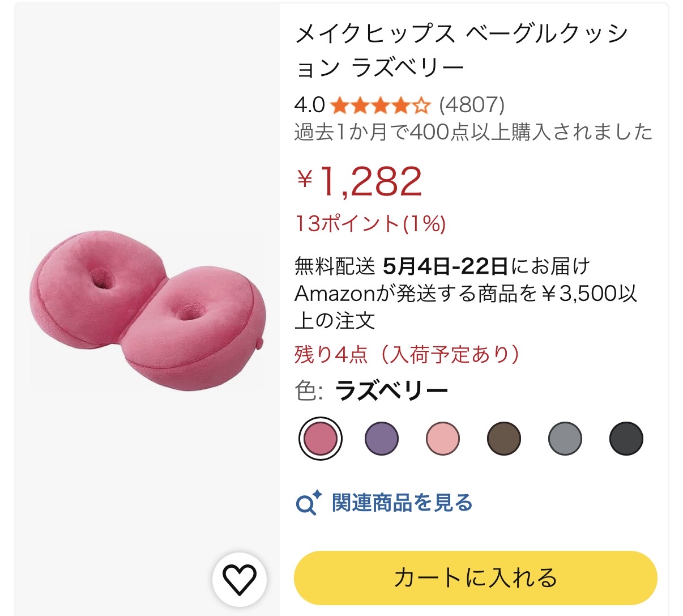Viewport: 683px width, 616px height.
Task: Pick the charcoal black color swatch
Action: click(x=626, y=439)
